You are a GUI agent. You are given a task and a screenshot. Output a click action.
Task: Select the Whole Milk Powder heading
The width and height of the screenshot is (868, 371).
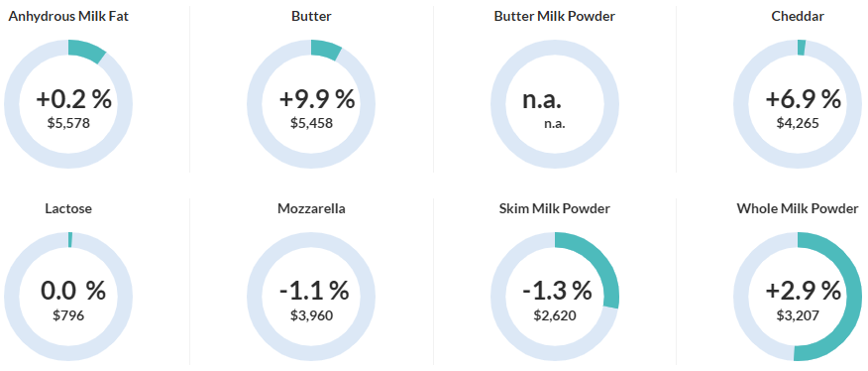coord(798,209)
